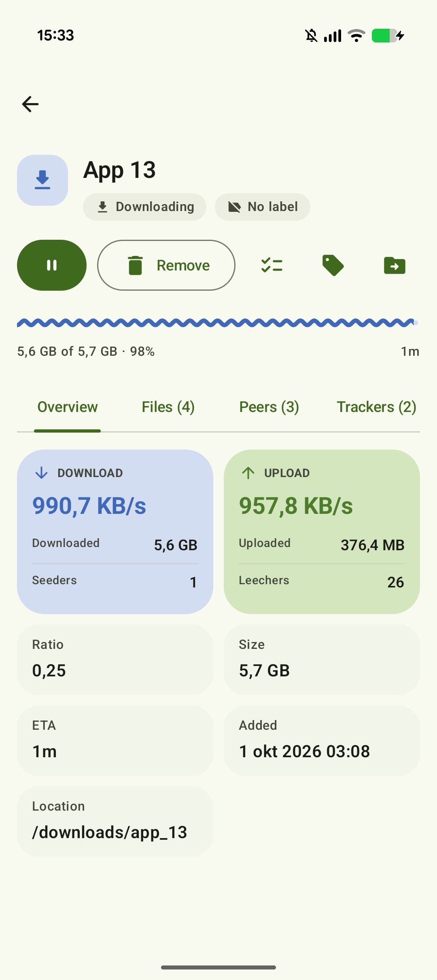437x980 pixels.
Task: Tap the cellular signal bars icon
Action: pos(333,36)
